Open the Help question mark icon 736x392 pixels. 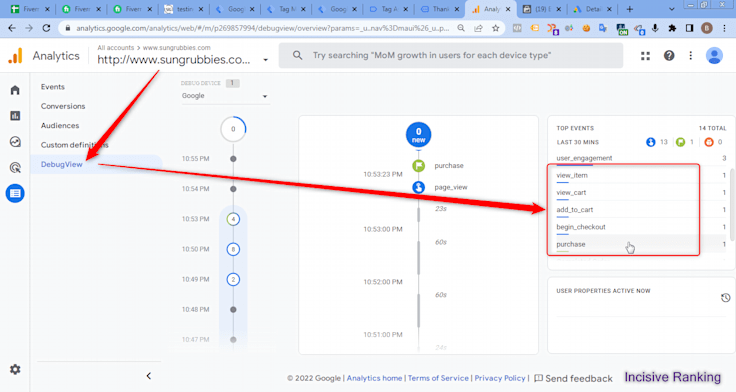(x=669, y=56)
